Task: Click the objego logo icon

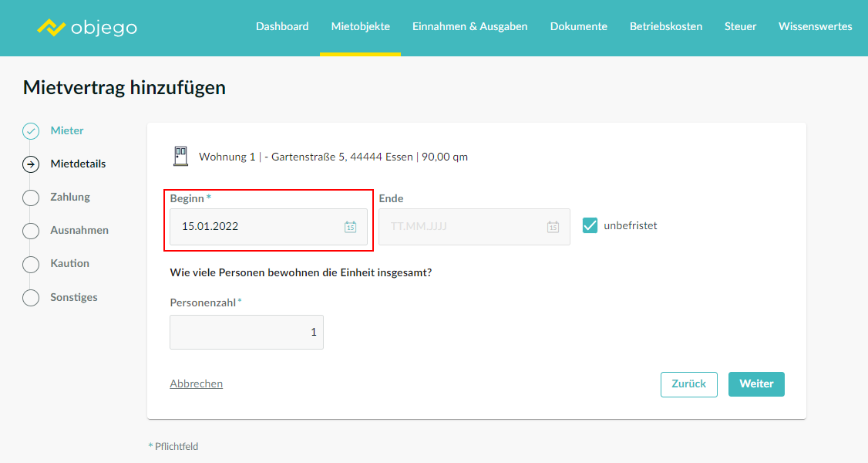Action: [x=52, y=28]
